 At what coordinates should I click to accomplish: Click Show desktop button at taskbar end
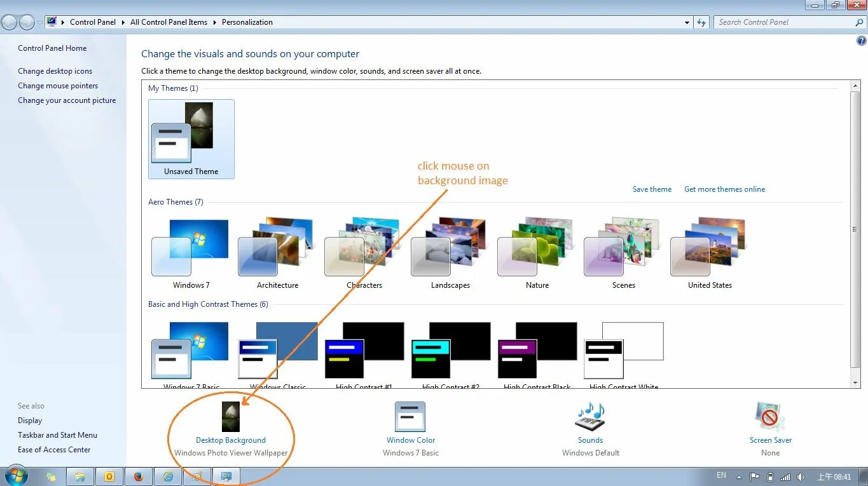coord(863,477)
